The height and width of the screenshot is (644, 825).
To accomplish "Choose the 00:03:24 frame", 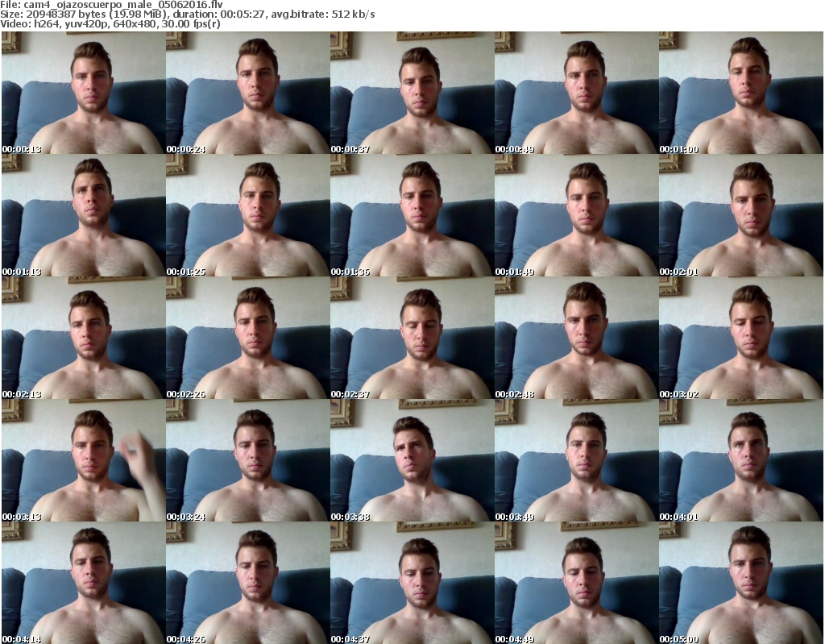I will click(x=248, y=461).
